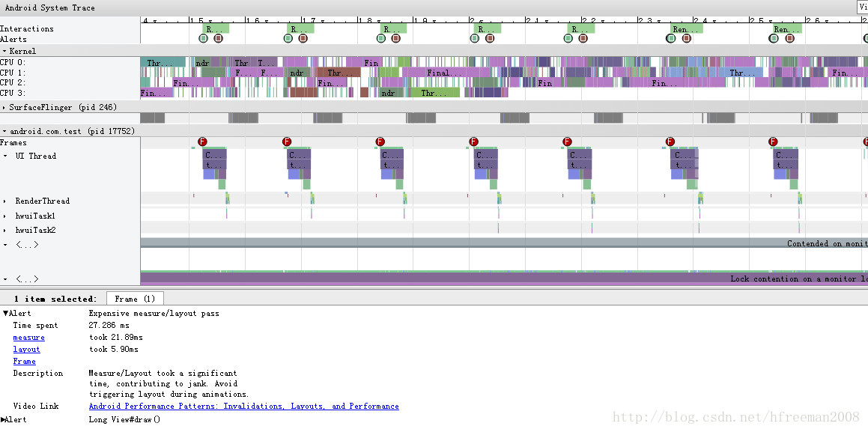
Task: Click the red alert circle before 2.4 s
Action: point(687,38)
